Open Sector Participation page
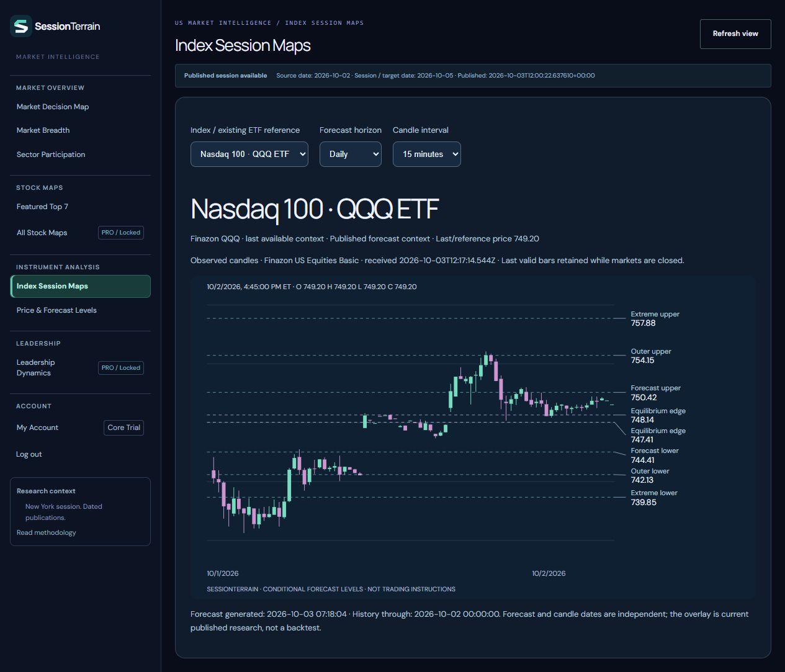 pyautogui.click(x=51, y=155)
